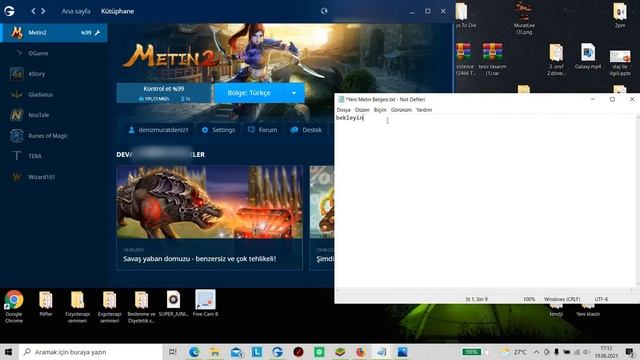The height and width of the screenshot is (360, 640).
Task: Click the wrench icon next to Metin2
Action: point(98,33)
